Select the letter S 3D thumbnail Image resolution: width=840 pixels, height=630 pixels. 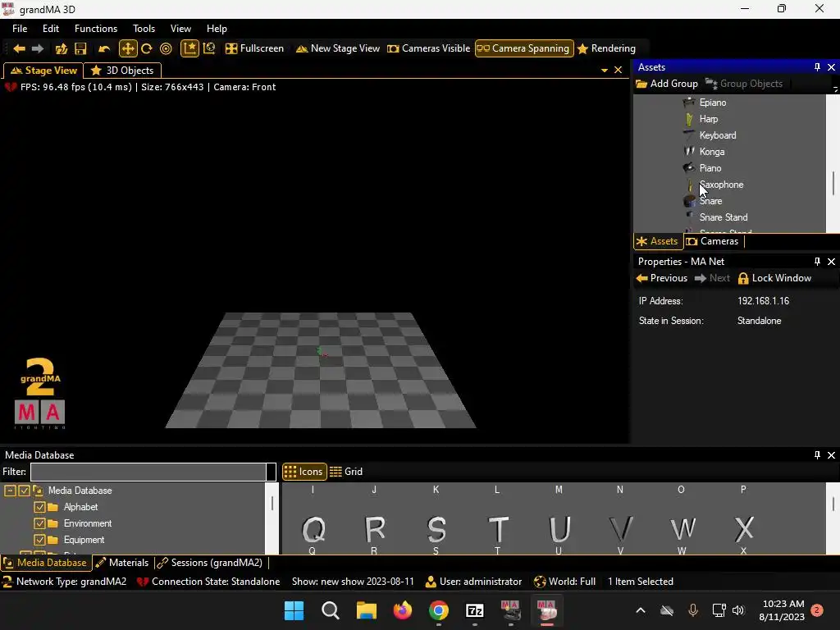coord(436,531)
